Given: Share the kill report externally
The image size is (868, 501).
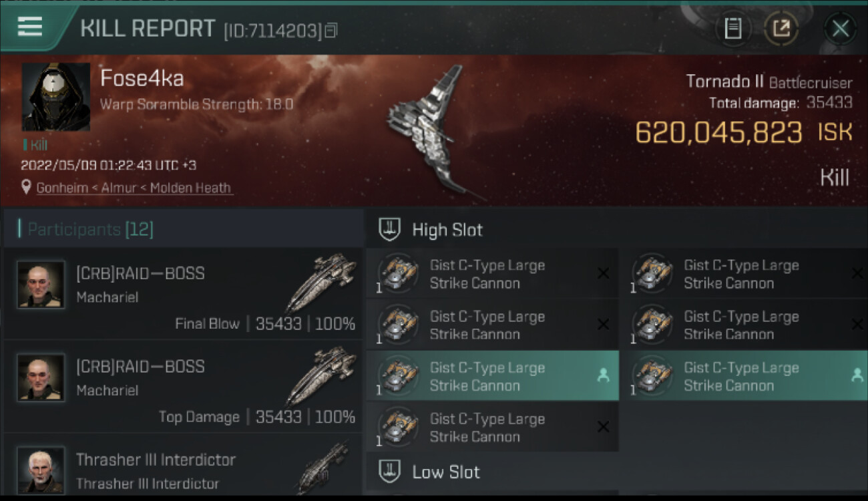Looking at the screenshot, I should pyautogui.click(x=781, y=29).
